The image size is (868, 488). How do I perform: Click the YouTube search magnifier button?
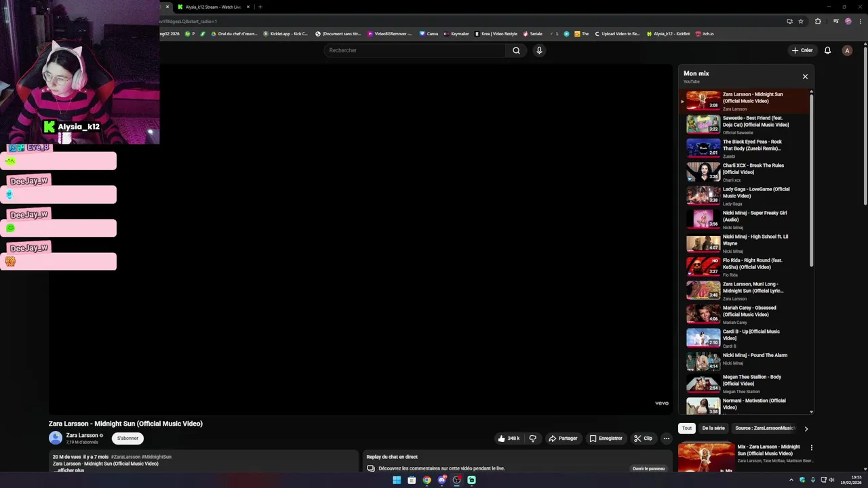click(x=516, y=50)
